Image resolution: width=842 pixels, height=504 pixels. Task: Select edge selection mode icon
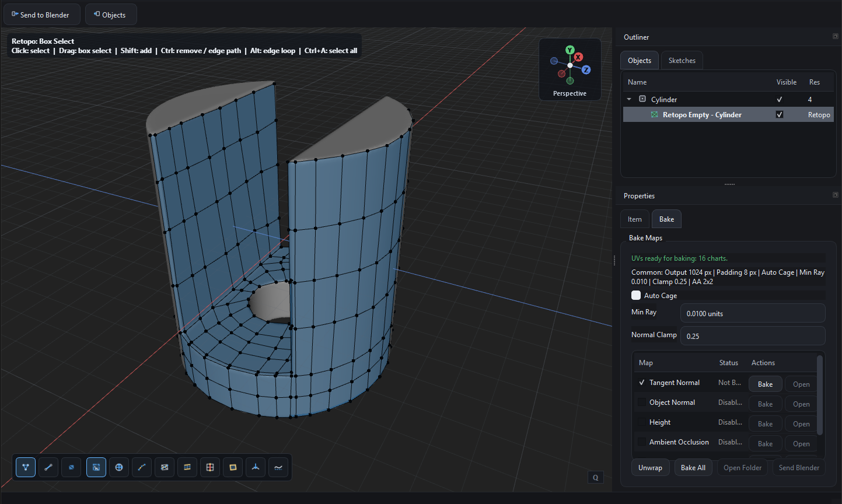48,467
